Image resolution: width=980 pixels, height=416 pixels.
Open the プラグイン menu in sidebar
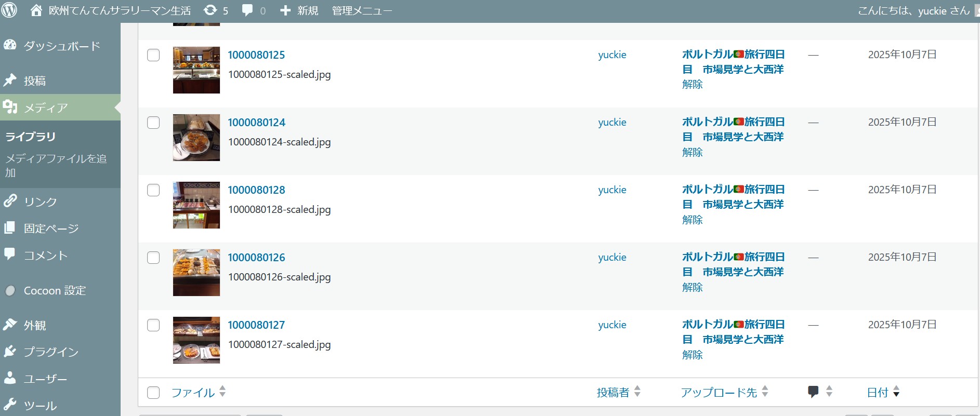51,352
